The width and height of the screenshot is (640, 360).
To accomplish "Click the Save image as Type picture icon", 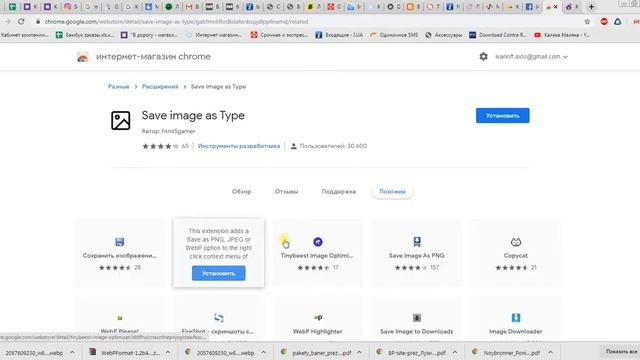I will [120, 120].
